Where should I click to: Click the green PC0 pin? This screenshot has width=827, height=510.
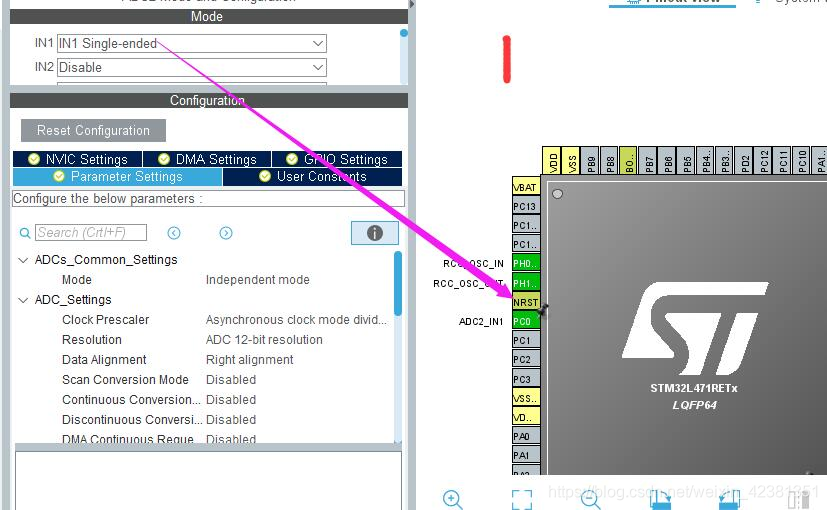click(526, 321)
